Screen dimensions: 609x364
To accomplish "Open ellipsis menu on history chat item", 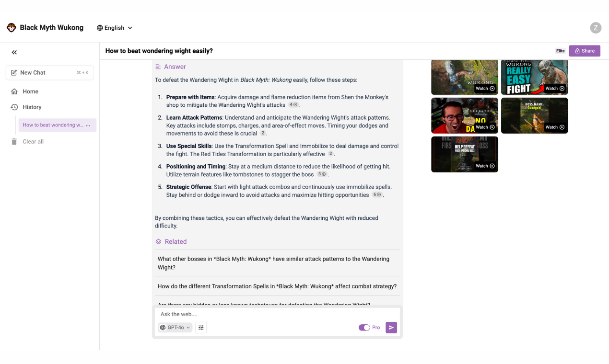I will (x=88, y=125).
